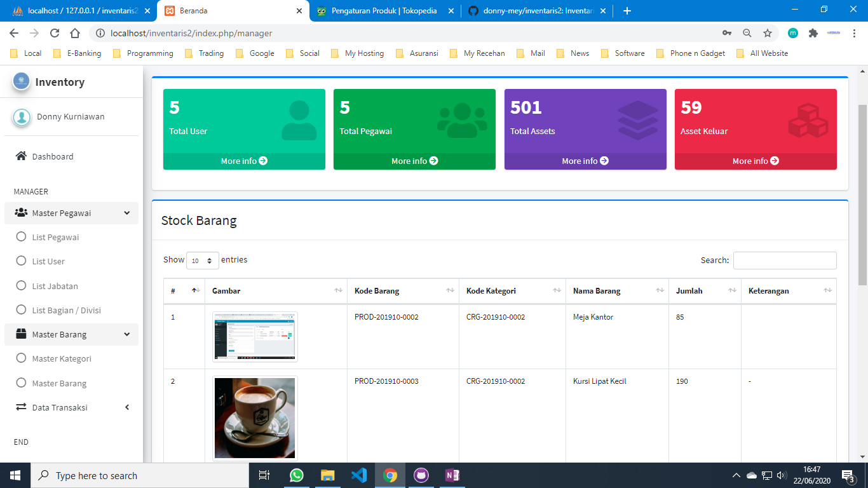Click the Dashboard home icon in sidebar
The image size is (868, 488).
pos(21,156)
